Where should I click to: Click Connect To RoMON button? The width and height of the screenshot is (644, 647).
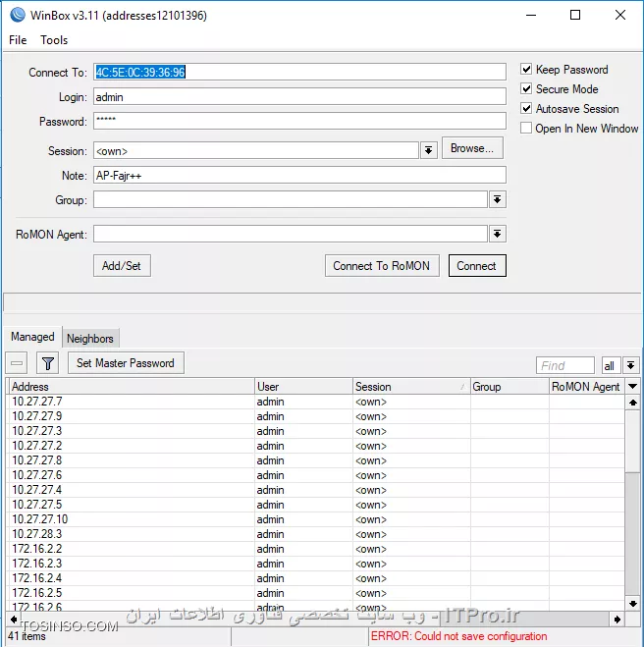pos(382,266)
